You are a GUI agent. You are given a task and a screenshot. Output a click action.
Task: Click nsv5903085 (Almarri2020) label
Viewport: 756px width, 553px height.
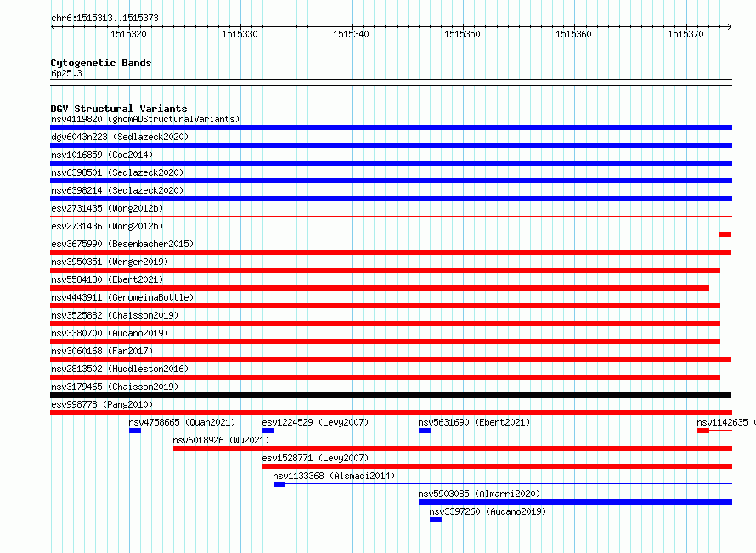479,494
